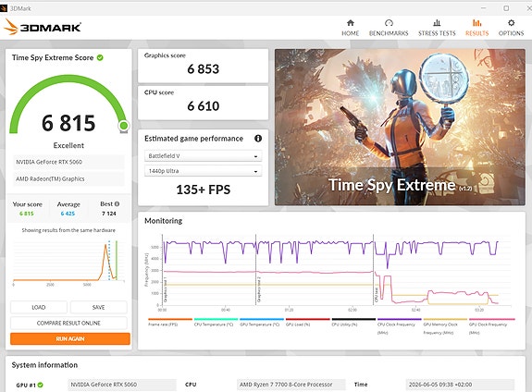Click the AMD Radeon(TM) Graphics row
This screenshot has height=392, width=532.
pyautogui.click(x=68, y=178)
